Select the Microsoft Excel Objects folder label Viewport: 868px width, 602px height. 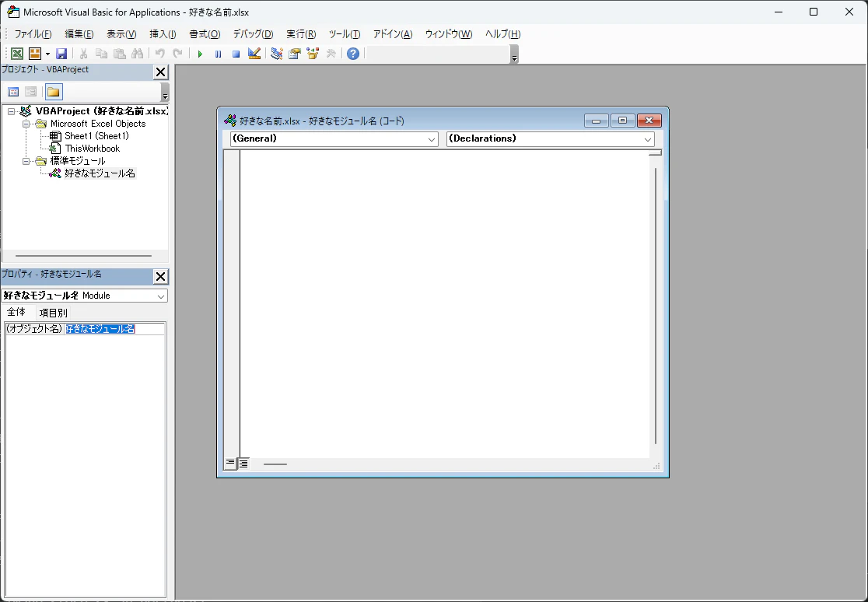point(98,124)
